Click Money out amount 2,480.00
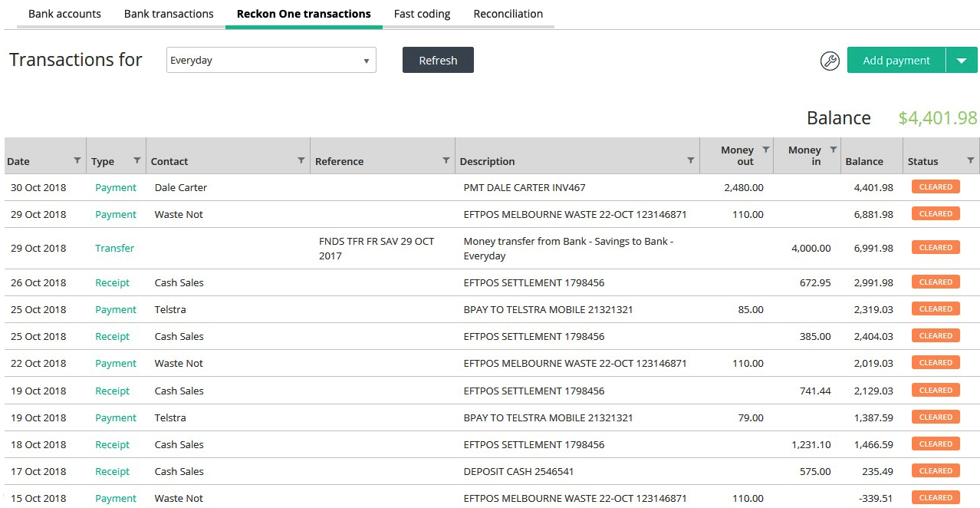This screenshot has width=980, height=508. (744, 187)
